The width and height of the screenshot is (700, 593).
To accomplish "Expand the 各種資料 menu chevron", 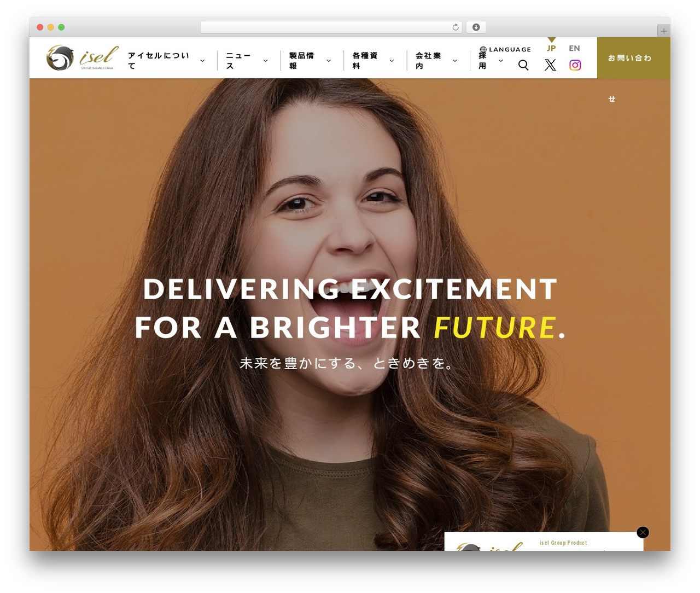I will (x=392, y=61).
